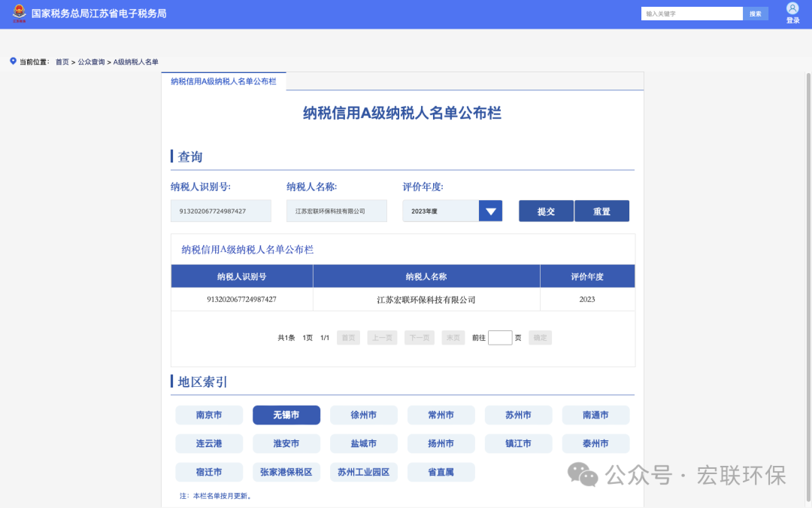Image resolution: width=812 pixels, height=508 pixels.
Task: Switch to the 纳税信用A级纳税人名单公布栏 tab
Action: (223, 81)
